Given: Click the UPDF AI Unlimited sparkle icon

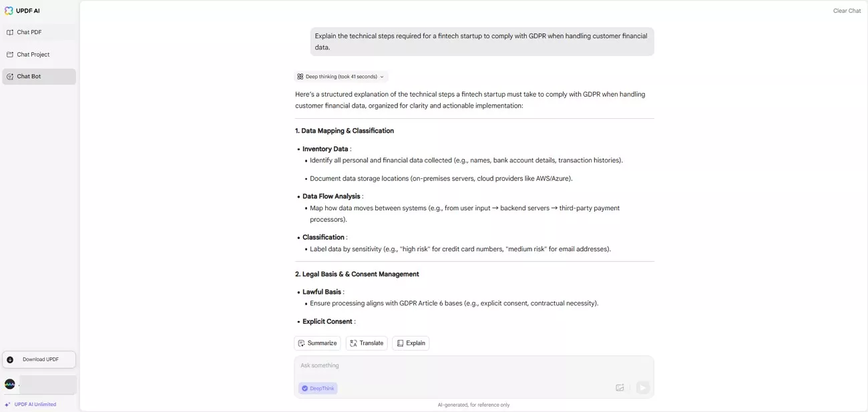Looking at the screenshot, I should 7,405.
